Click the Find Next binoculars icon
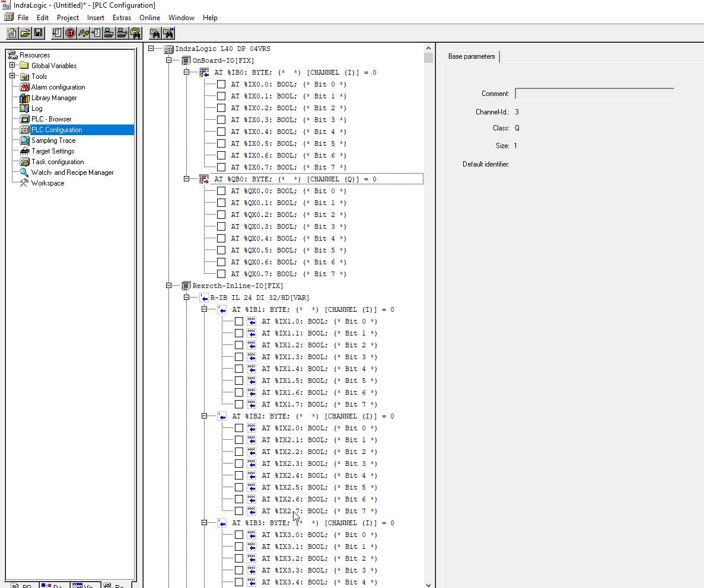Viewport: 704px width, 588px height. pos(168,33)
